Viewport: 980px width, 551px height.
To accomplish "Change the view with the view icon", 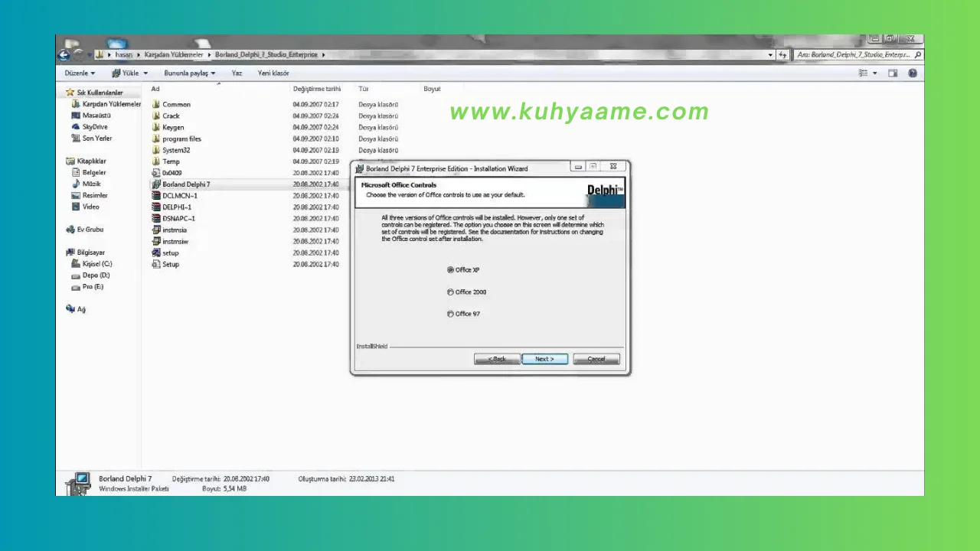I will pos(864,73).
